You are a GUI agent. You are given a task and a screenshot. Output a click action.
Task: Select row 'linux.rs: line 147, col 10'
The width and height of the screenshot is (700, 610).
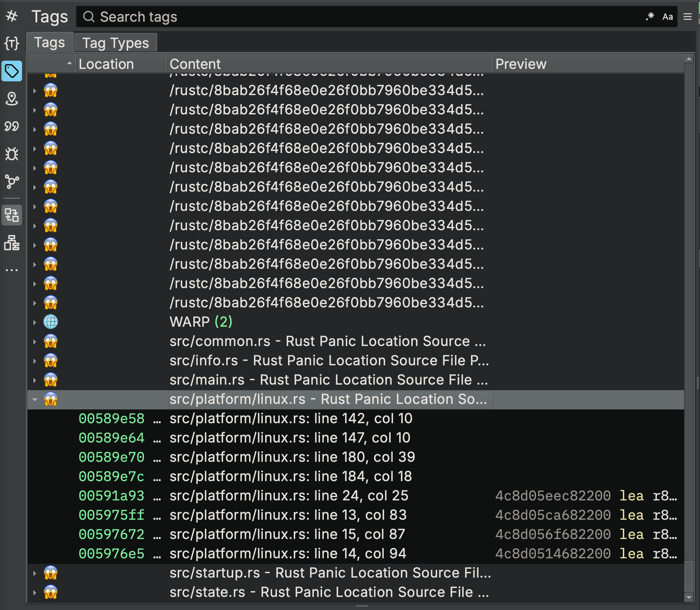pyautogui.click(x=356, y=438)
